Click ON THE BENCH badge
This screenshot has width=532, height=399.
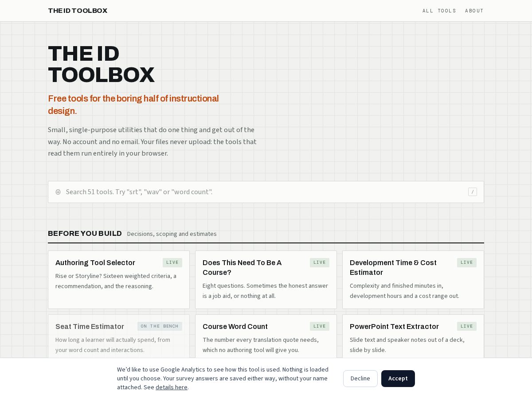coord(160,326)
